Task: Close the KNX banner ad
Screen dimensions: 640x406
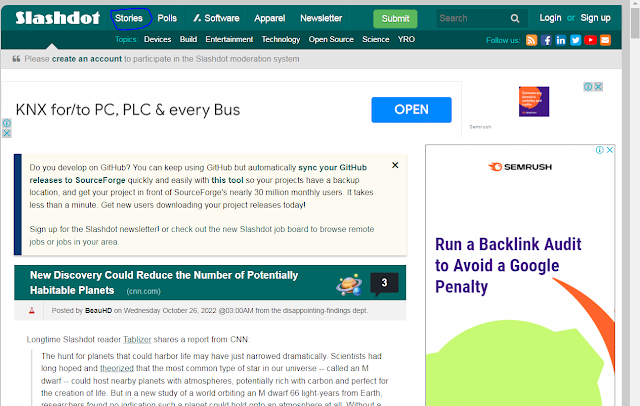Action: pyautogui.click(x=7, y=133)
